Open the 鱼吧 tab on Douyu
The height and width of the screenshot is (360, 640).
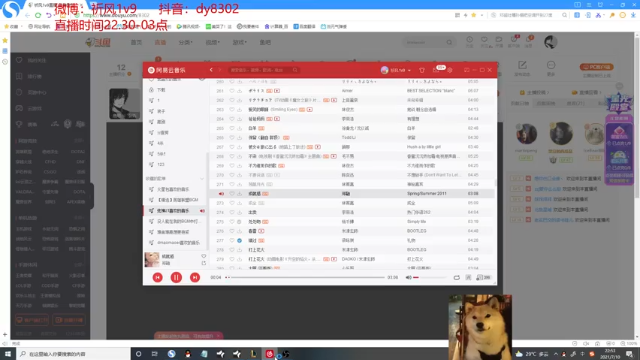tap(265, 42)
